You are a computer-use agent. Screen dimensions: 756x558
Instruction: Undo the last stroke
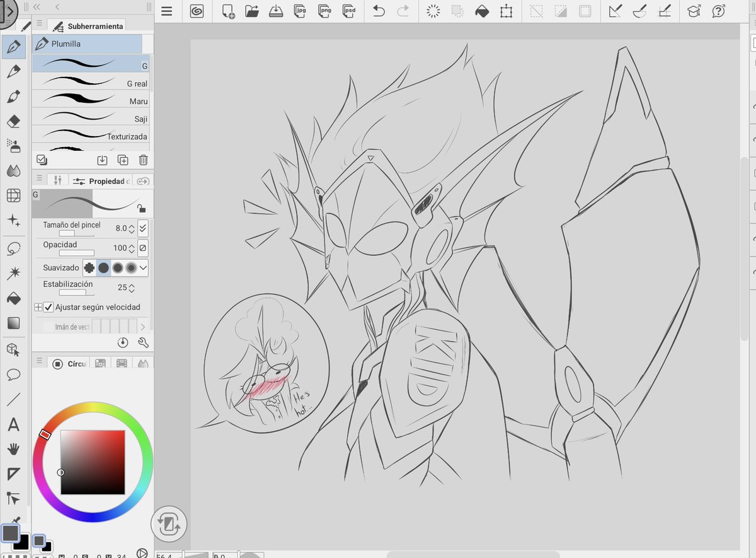click(379, 11)
